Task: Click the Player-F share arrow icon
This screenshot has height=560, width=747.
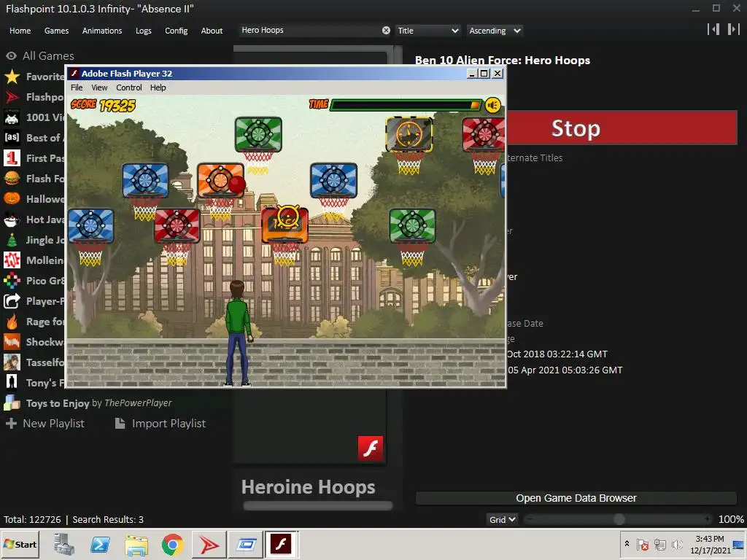Action: pos(12,301)
